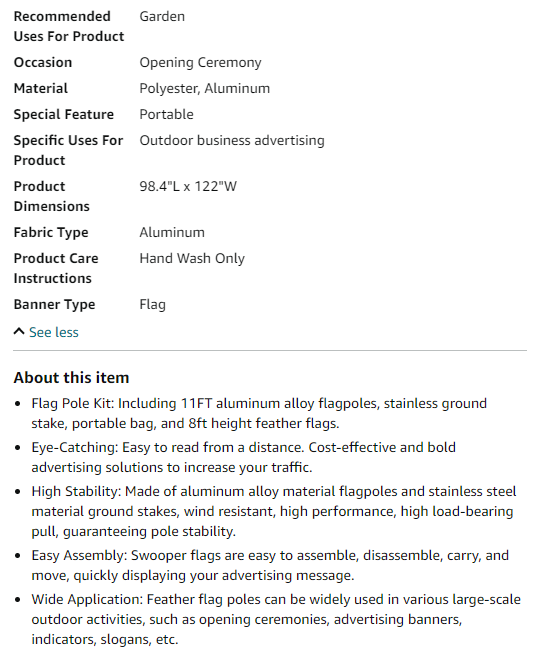Image resolution: width=552 pixels, height=662 pixels.
Task: Click the Hand Wash Only care value
Action: coord(192,258)
